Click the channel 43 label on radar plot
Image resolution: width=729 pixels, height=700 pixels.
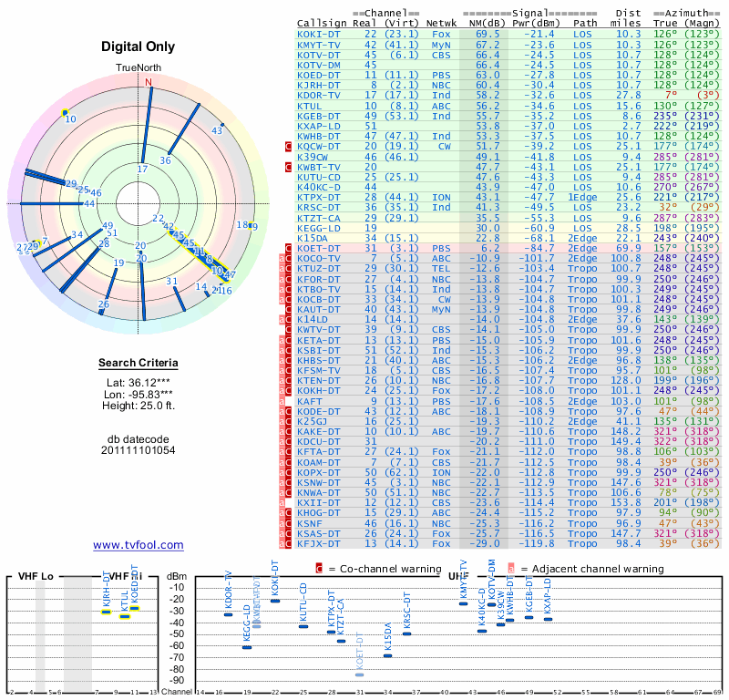point(217,130)
